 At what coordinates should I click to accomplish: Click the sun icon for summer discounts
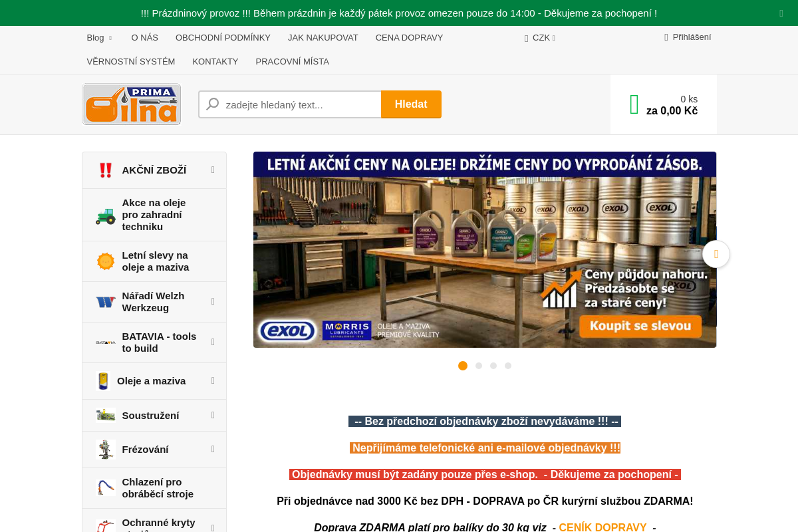tap(106, 261)
